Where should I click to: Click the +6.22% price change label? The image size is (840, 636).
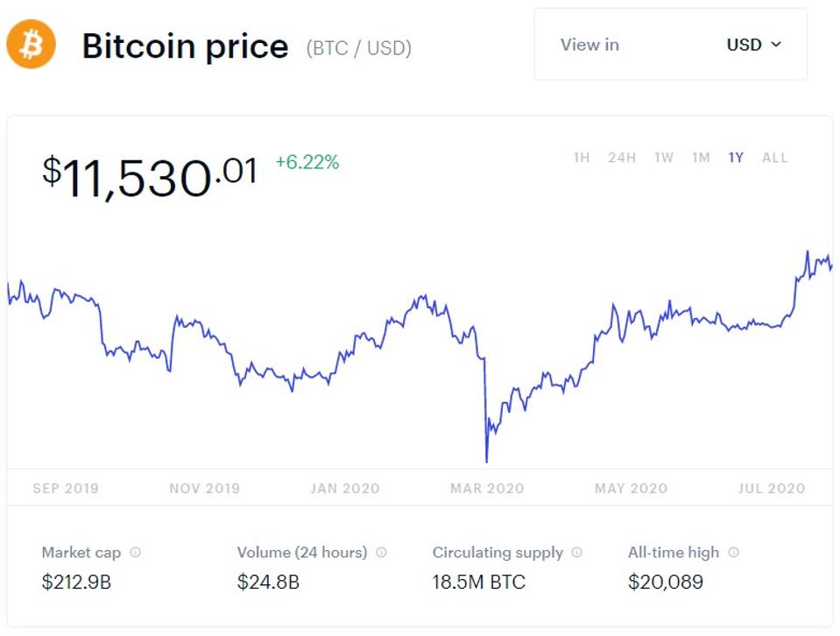click(x=307, y=162)
